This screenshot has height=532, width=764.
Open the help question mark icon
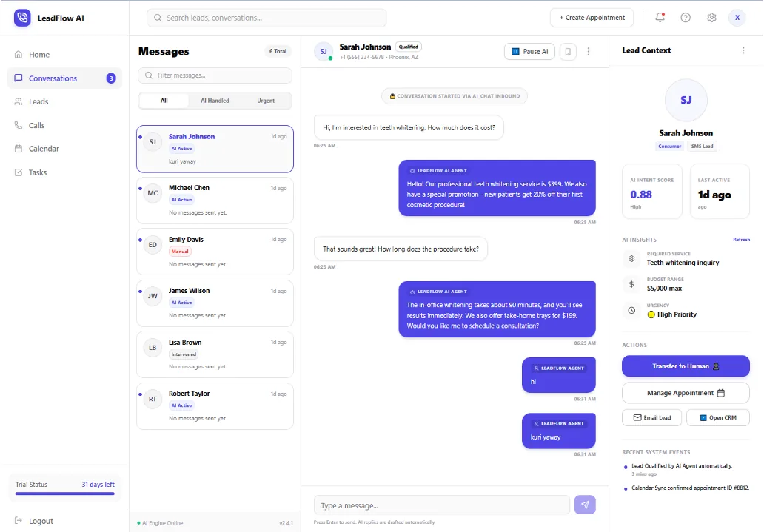pos(686,18)
